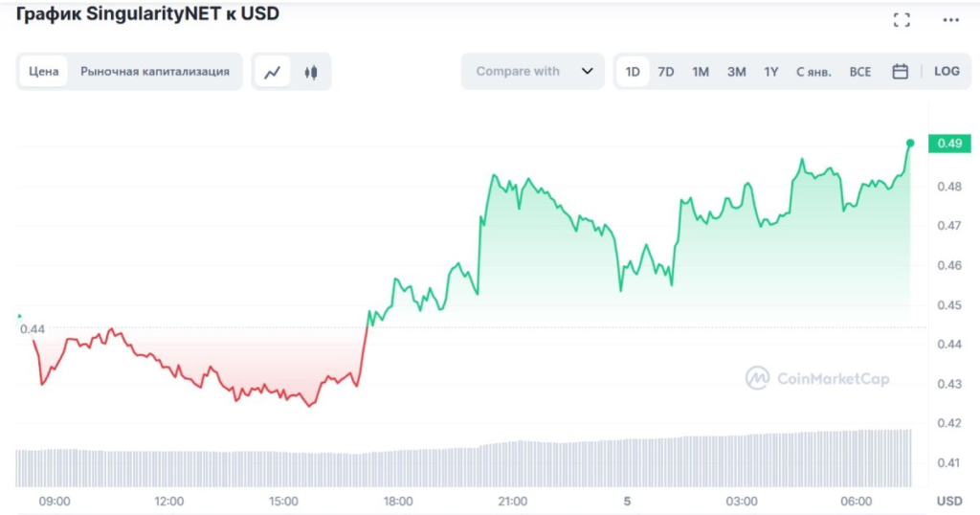Choose the 3M time range
This screenshot has height=515, width=980.
point(736,72)
